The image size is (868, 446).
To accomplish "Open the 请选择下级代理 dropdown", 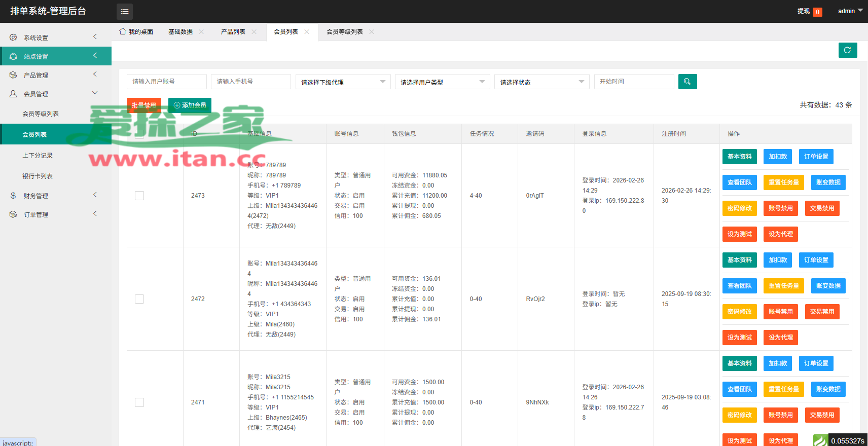I will [343, 82].
